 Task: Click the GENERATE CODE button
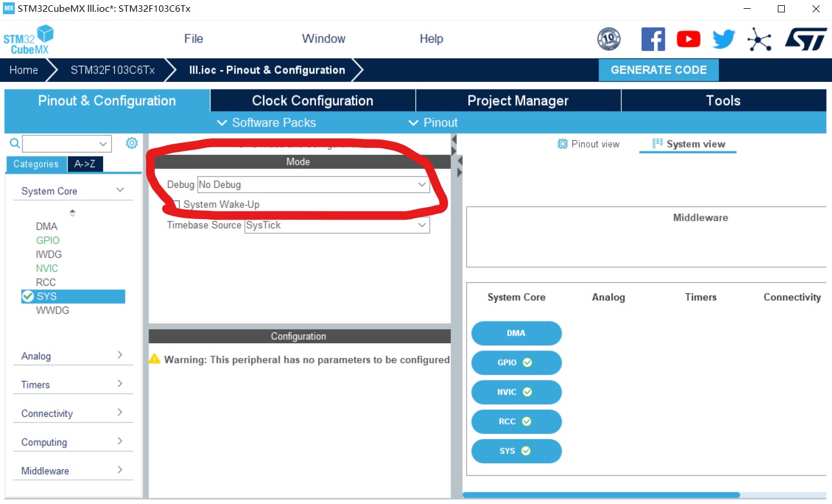(659, 70)
